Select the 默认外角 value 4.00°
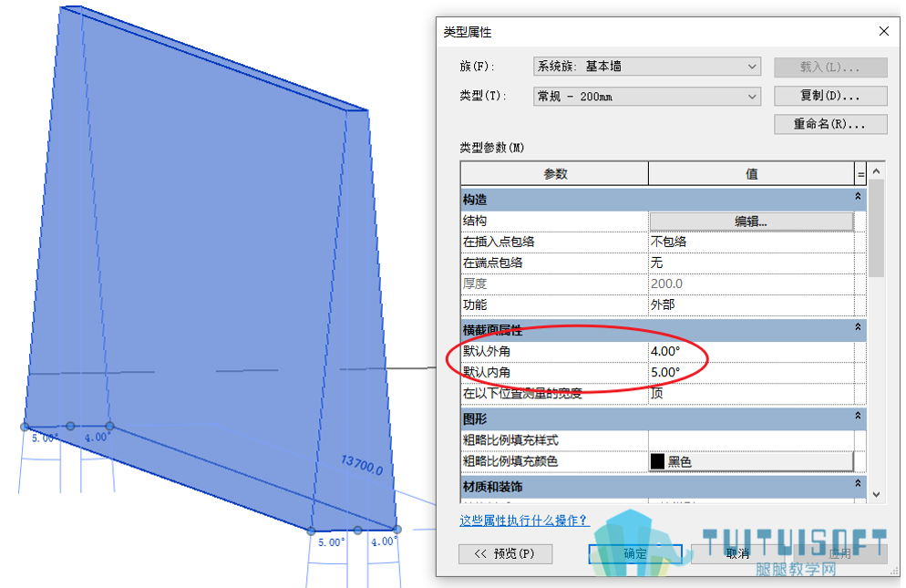The image size is (906, 588). [x=750, y=352]
